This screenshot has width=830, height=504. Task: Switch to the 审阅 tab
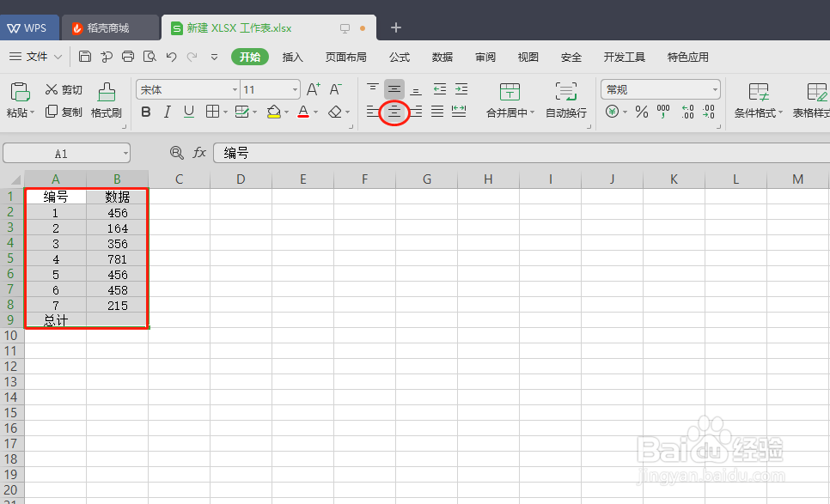pos(485,58)
